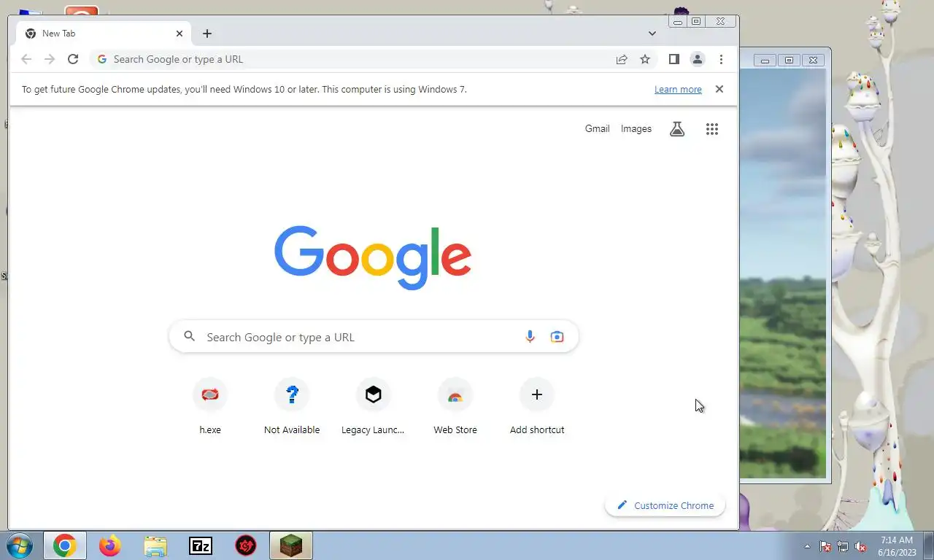Click the Customize Chrome button
Viewport: 934px width, 560px height.
tap(665, 505)
